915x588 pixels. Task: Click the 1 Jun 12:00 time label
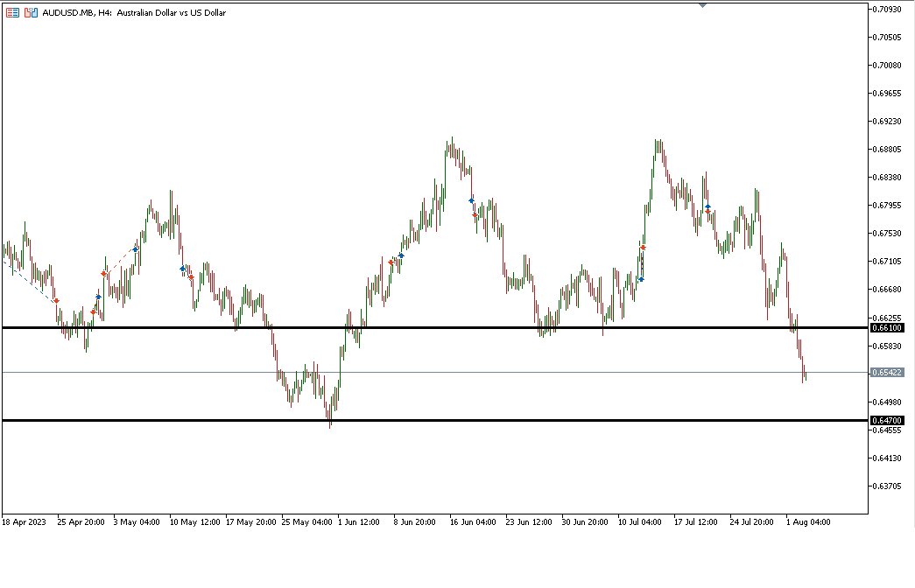(359, 522)
